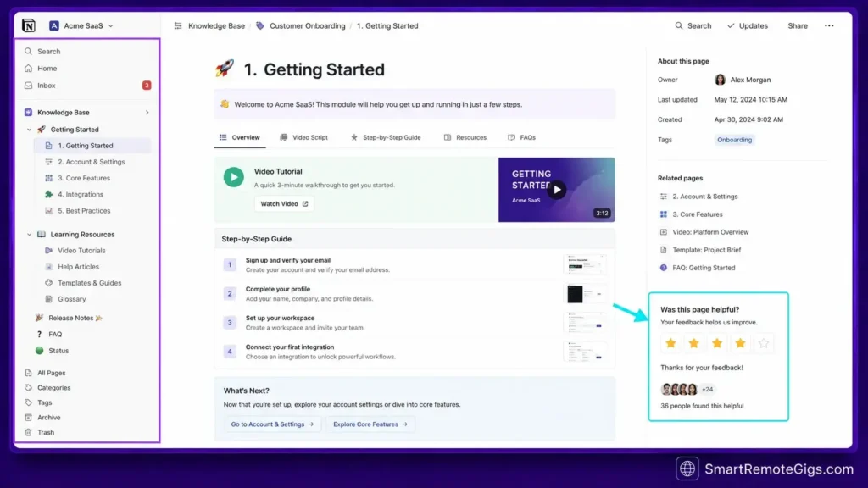
Task: Click the rocket page icon
Action: click(224, 69)
